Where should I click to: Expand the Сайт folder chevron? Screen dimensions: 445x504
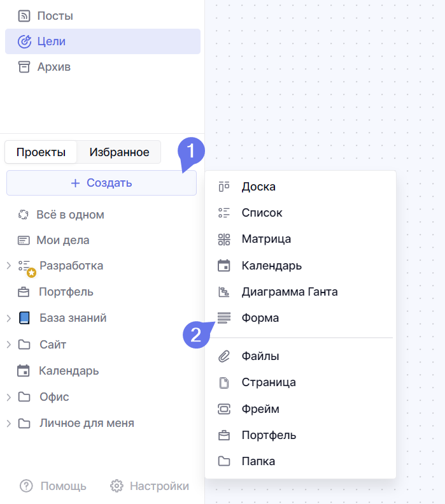9,345
